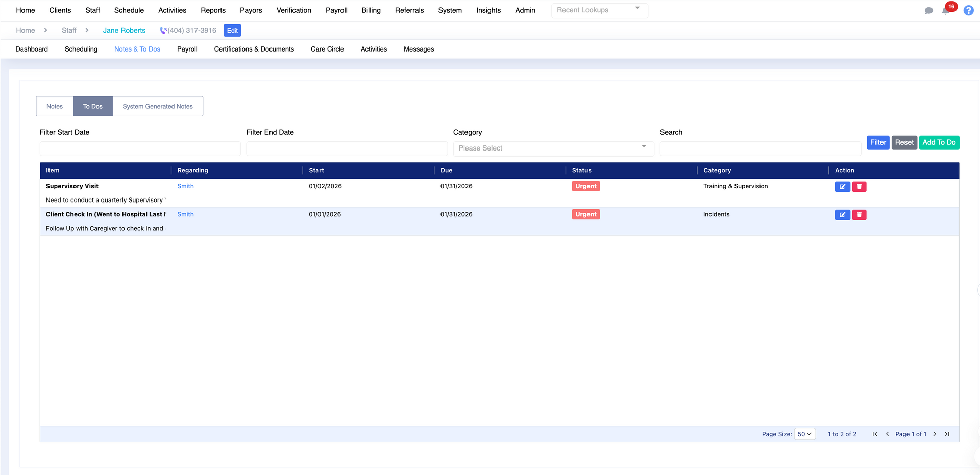
Task: Change the Page Size 50 selector
Action: [805, 434]
